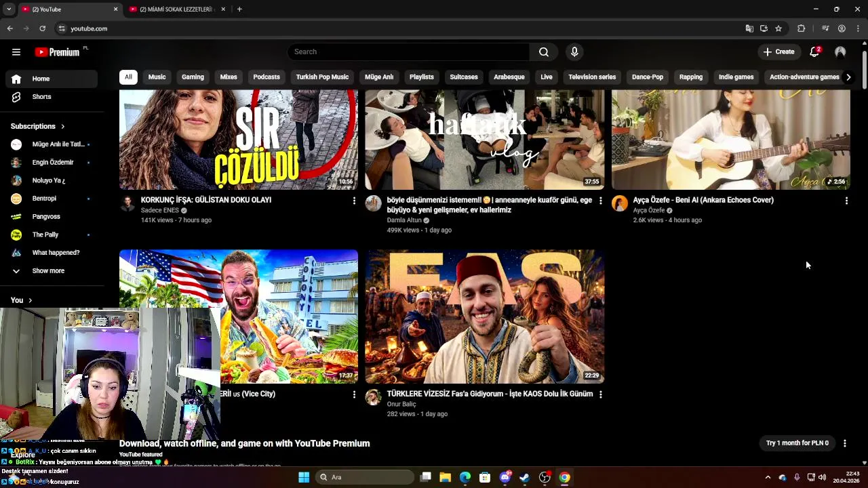
Task: Open the account avatar menu
Action: coord(840,52)
